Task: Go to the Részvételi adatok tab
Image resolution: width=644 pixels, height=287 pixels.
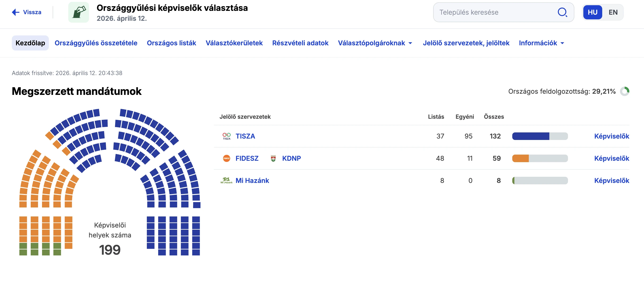Action: [x=300, y=43]
